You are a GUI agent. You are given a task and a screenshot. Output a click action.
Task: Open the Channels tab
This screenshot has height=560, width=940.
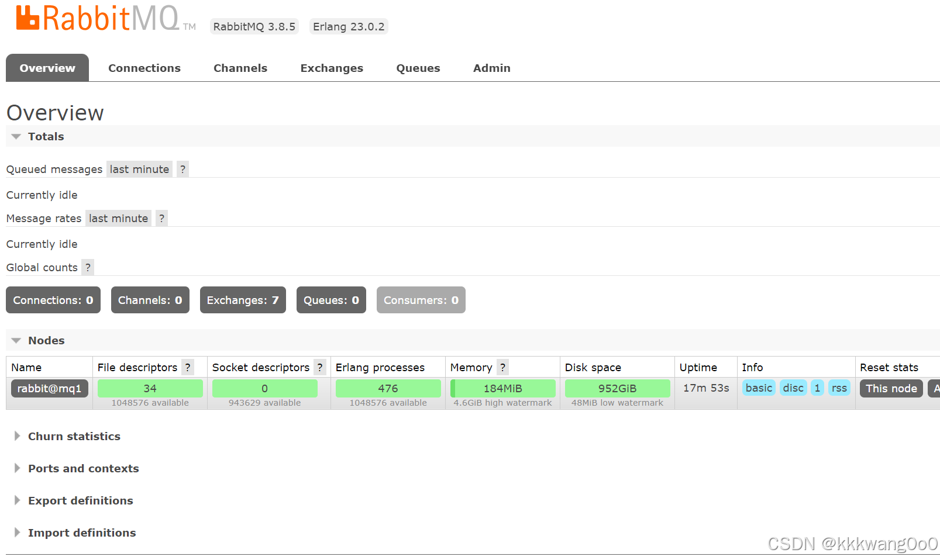coord(240,68)
